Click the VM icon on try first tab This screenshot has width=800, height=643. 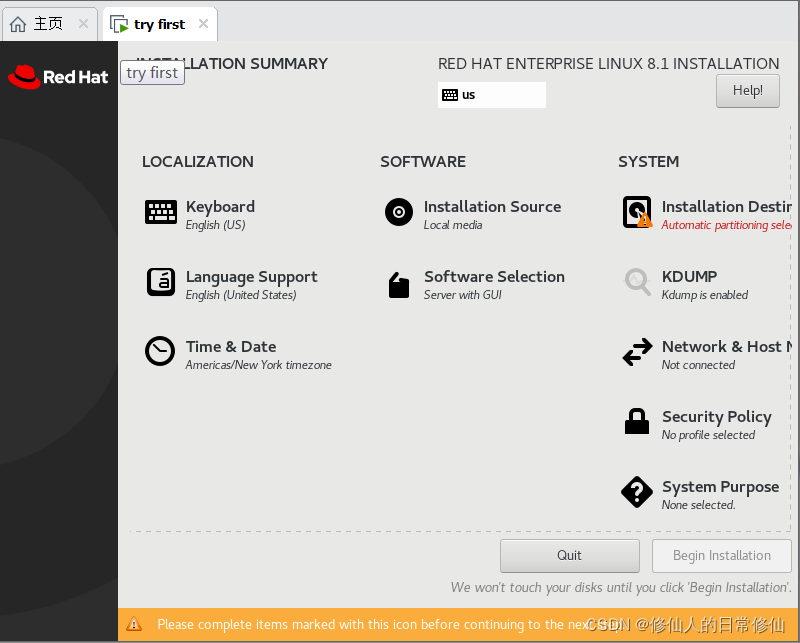click(119, 24)
